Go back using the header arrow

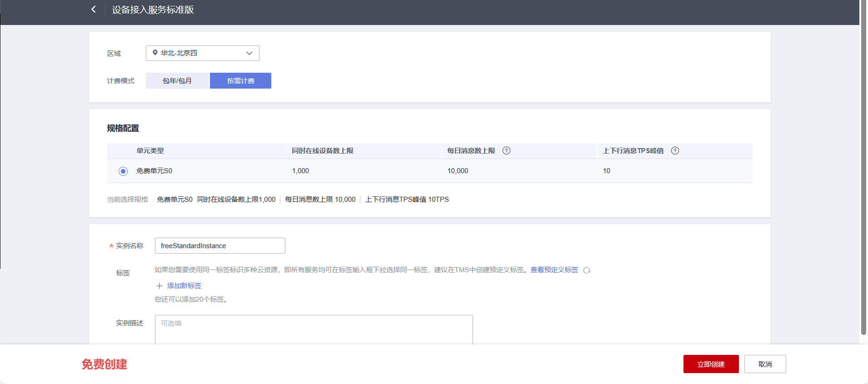click(x=94, y=10)
